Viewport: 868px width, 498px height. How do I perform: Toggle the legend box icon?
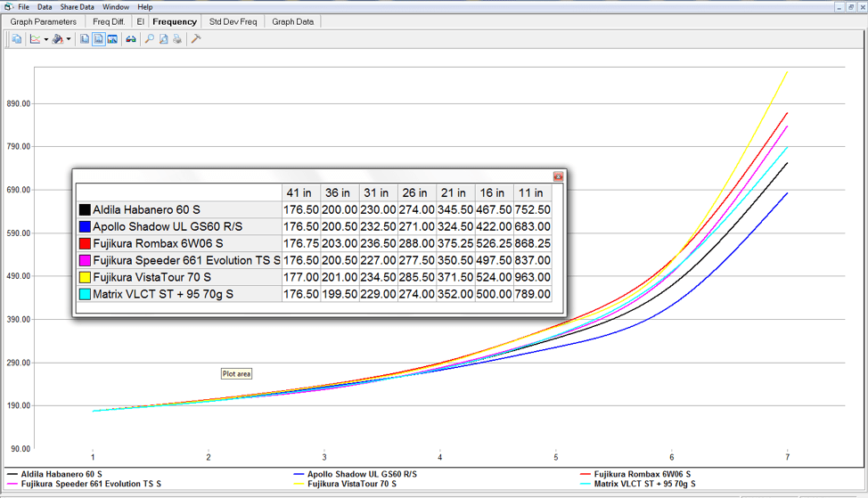112,39
